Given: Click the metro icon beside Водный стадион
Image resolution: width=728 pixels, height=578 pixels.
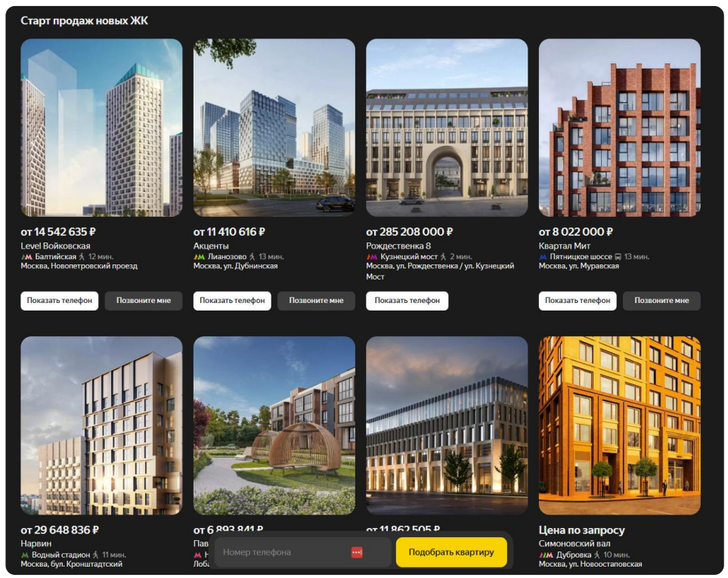Looking at the screenshot, I should [25, 555].
